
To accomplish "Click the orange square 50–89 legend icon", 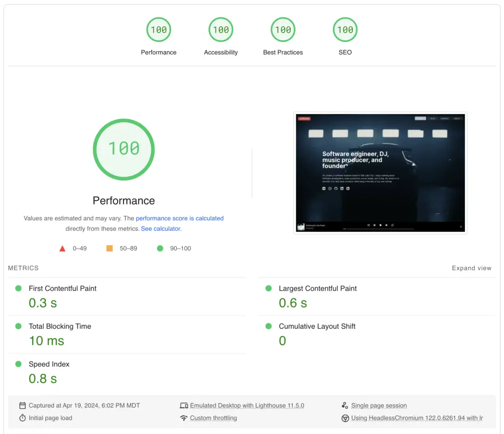I will coord(109,249).
